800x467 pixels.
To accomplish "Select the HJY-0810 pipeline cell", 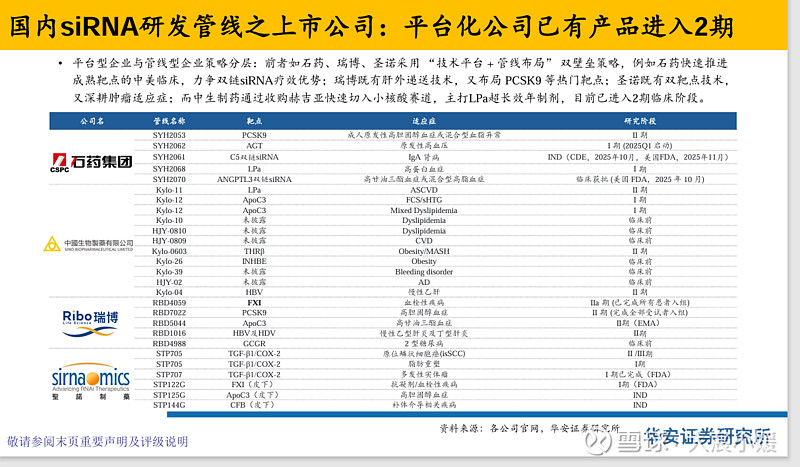I will tap(169, 231).
